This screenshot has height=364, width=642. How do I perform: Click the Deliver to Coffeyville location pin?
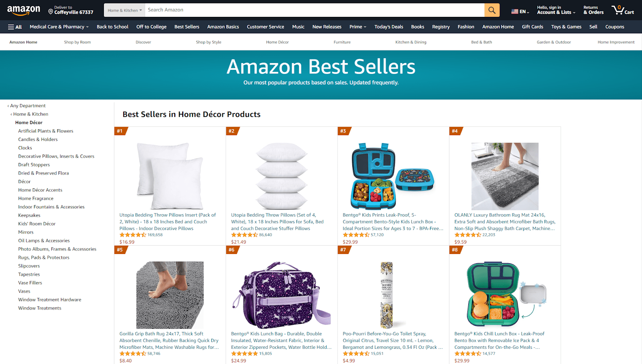click(x=51, y=12)
